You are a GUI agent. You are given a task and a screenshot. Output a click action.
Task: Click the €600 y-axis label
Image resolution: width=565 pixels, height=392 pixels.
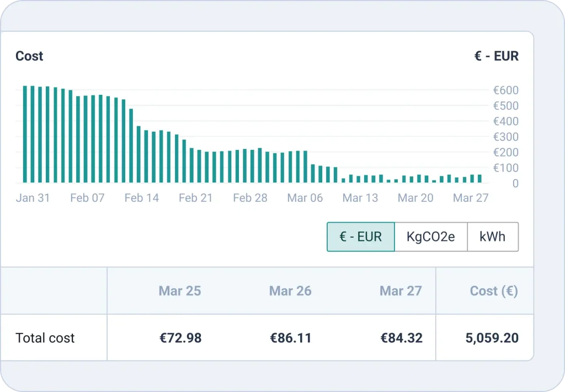click(x=505, y=90)
